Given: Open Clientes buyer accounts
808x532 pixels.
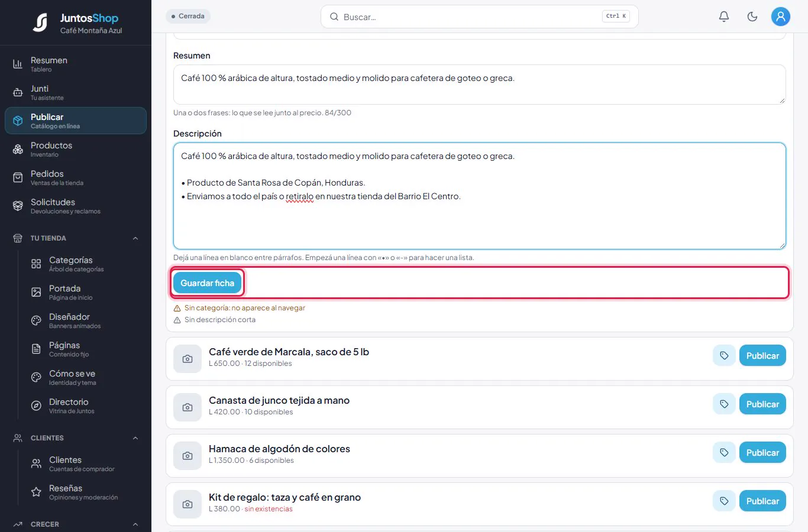Looking at the screenshot, I should 85,463.
